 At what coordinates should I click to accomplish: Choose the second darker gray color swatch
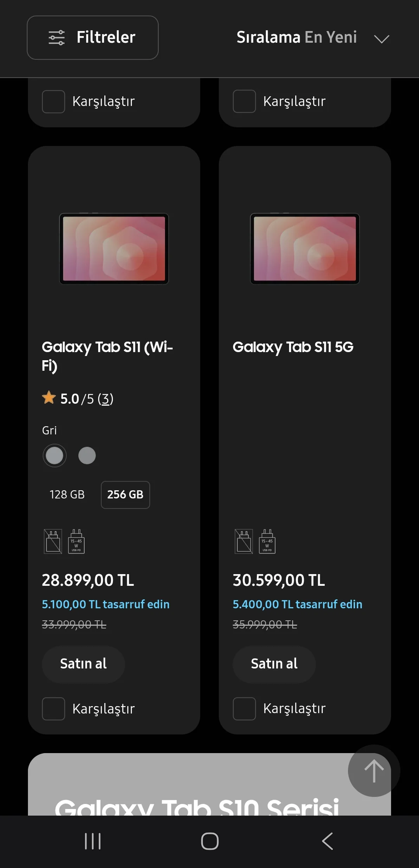(x=87, y=455)
